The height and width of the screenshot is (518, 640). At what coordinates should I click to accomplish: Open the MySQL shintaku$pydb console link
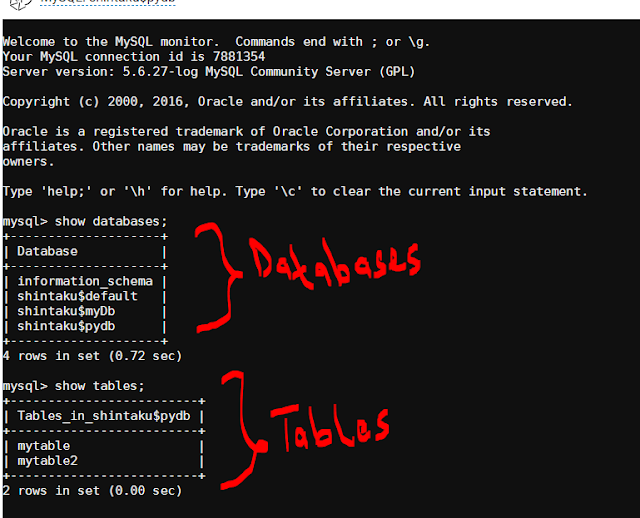pos(108,2)
